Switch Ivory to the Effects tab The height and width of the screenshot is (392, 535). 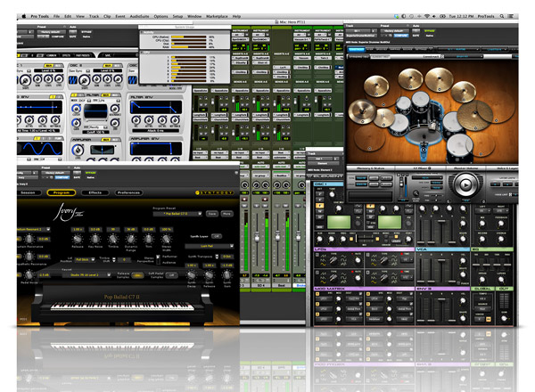pyautogui.click(x=95, y=192)
